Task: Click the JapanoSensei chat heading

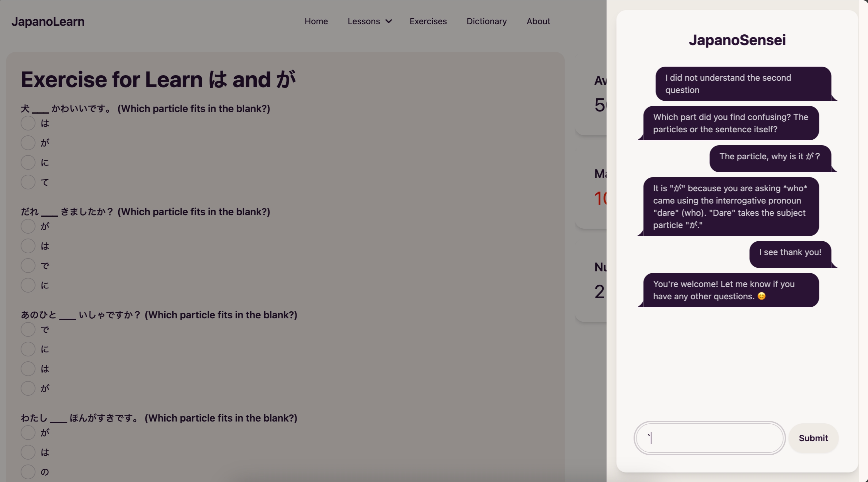Action: point(737,40)
